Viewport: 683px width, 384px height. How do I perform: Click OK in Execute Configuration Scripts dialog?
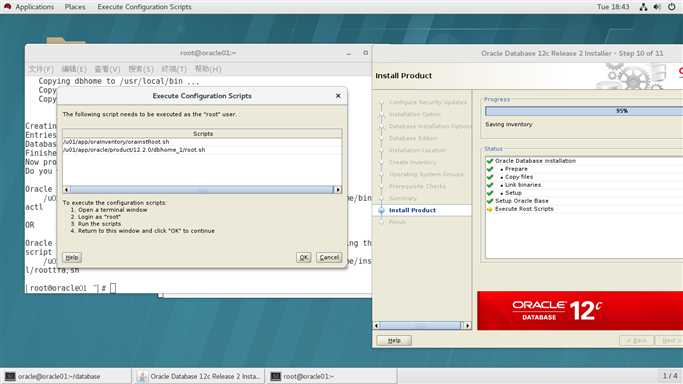point(304,257)
